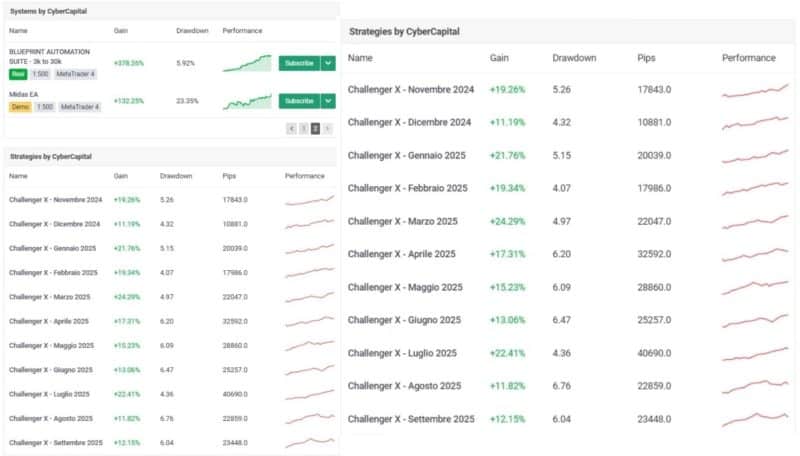Go to previous page in Systems pagination

[291, 128]
